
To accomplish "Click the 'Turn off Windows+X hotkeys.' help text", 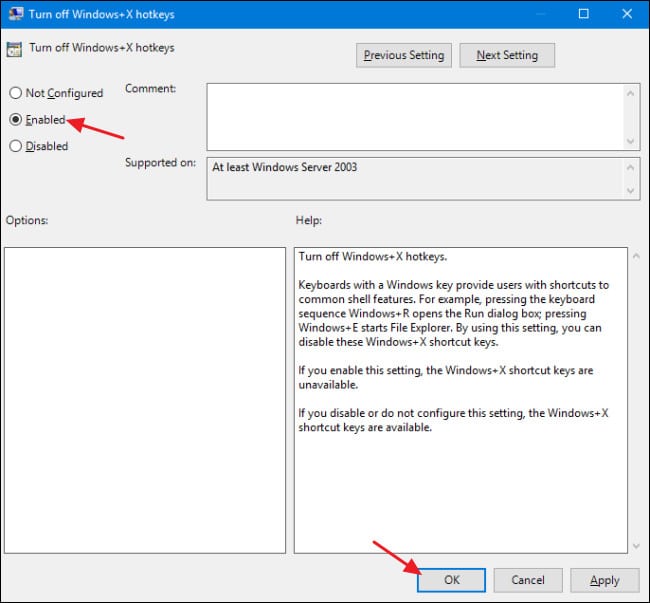I will [373, 257].
